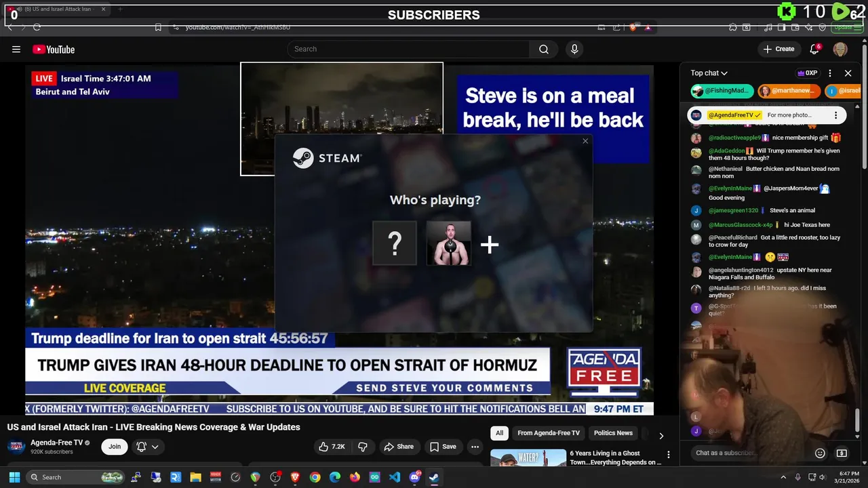Open browser extensions puzzle icon
868x488 pixels.
(733, 27)
